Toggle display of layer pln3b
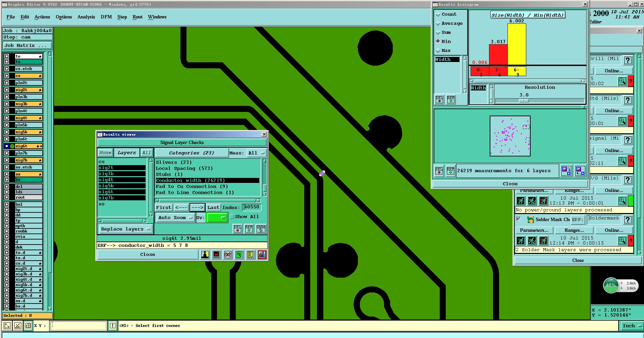Viewport: 644px width, 338px height. click(7, 97)
